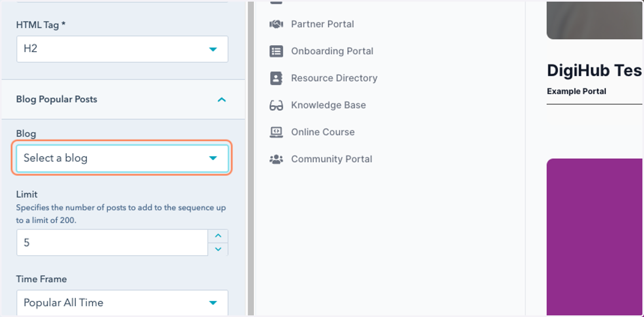The width and height of the screenshot is (644, 317).
Task: Click the gray image thumbnail above DigiHub heading
Action: [595, 19]
